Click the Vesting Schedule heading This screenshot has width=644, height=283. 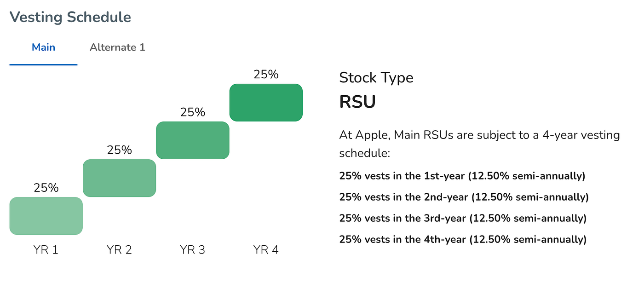[x=70, y=17]
